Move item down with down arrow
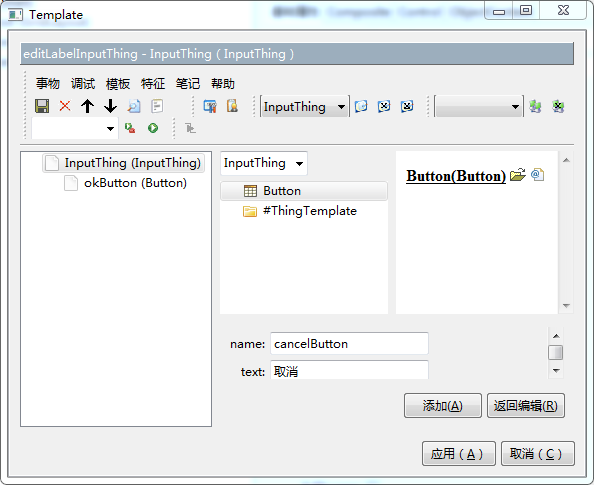Image resolution: width=594 pixels, height=485 pixels. 111,106
